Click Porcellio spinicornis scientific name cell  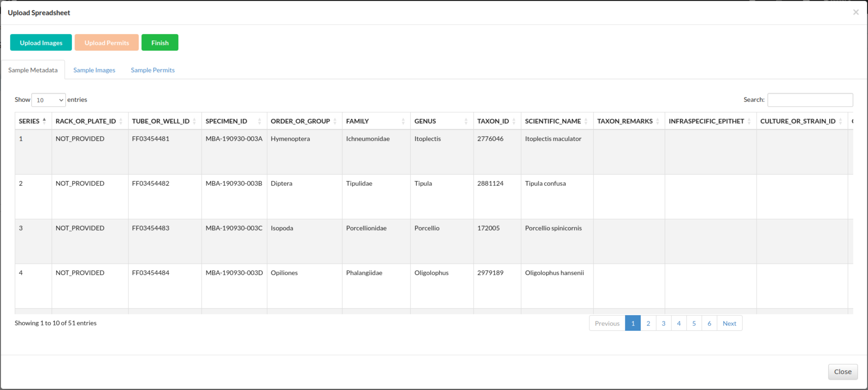point(557,241)
